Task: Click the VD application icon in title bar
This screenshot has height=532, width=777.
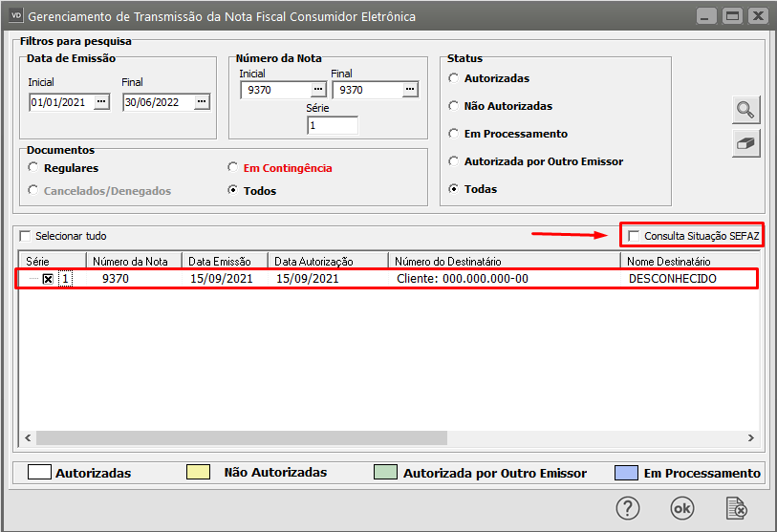Action: tap(15, 16)
